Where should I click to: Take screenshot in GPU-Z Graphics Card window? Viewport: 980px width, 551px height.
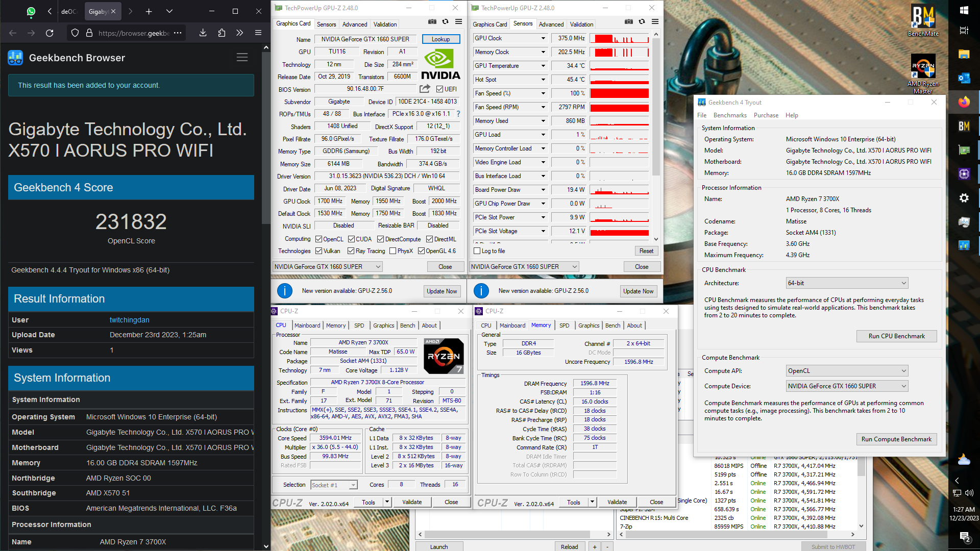(x=432, y=21)
